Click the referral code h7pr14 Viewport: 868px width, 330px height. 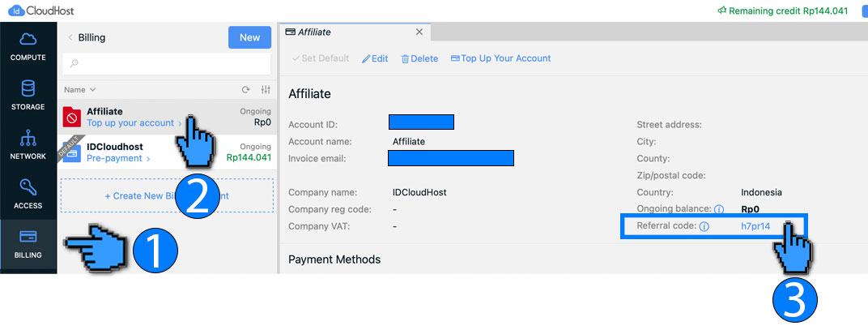tap(755, 226)
